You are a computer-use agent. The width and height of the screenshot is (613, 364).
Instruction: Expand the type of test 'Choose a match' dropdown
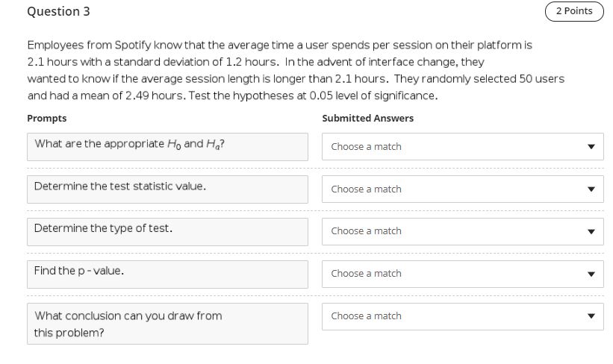(462, 231)
